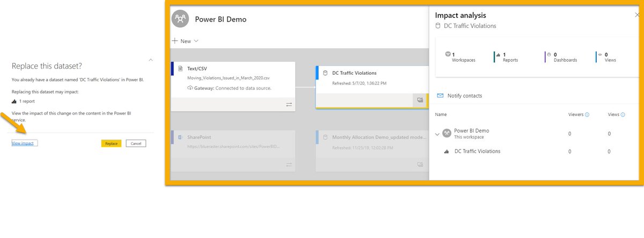This screenshot has height=238, width=644.
Task: Click the envelope icon beside Notify contacts
Action: tap(440, 96)
